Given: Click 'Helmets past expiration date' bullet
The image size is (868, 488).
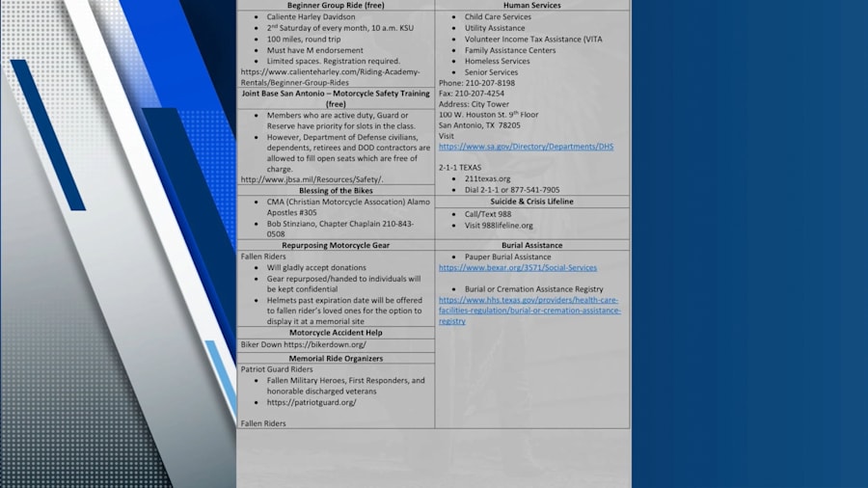Looking at the screenshot, I should pos(344,311).
